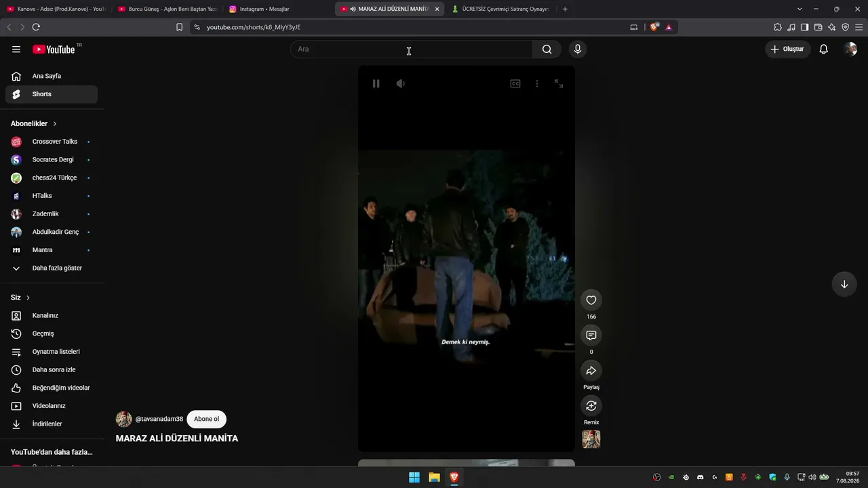The image size is (868, 488).
Task: Pause the playing Short
Action: pos(376,83)
